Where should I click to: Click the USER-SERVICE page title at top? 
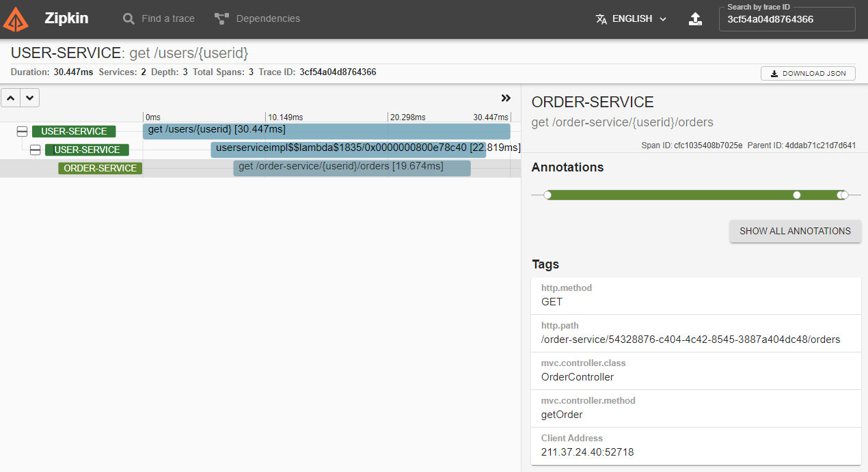tap(66, 53)
